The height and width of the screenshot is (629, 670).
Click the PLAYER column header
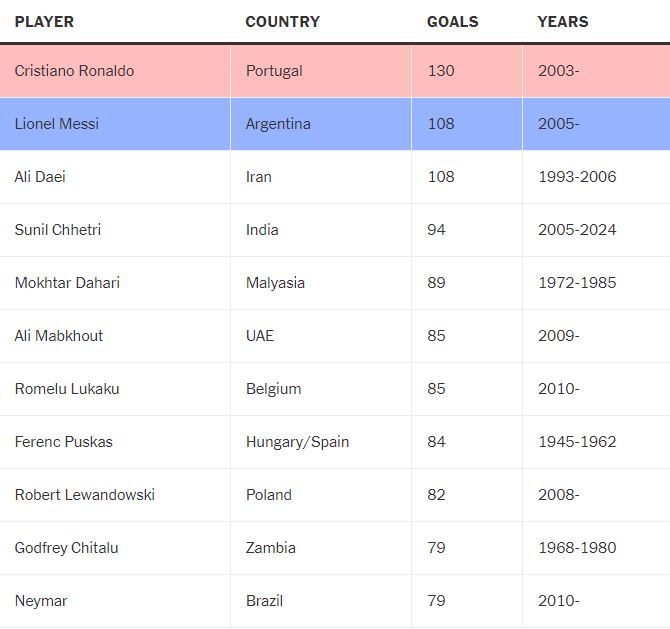pyautogui.click(x=44, y=21)
